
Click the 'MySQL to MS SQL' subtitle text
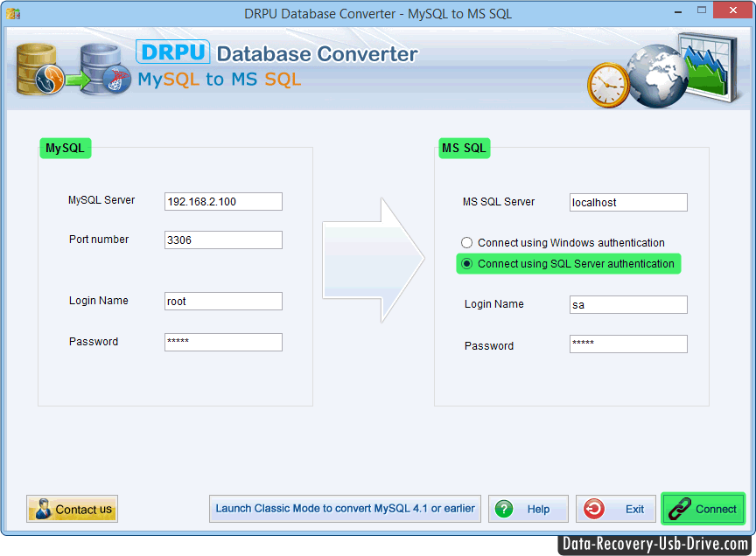220,79
